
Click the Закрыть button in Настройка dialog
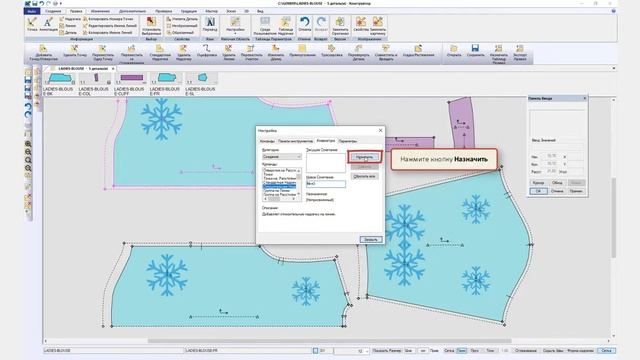pos(371,240)
